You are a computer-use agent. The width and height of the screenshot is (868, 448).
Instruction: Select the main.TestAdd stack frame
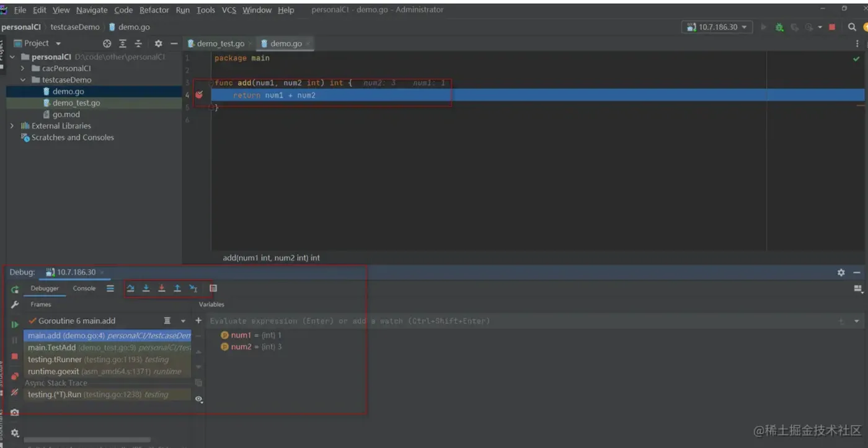pos(107,347)
